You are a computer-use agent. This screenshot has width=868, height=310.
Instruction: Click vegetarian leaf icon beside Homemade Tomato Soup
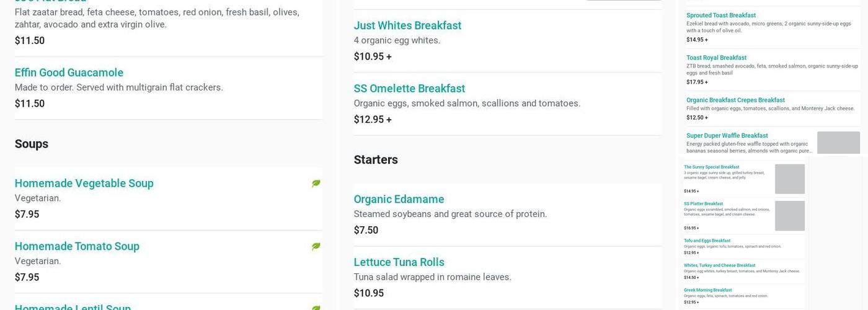coord(316,247)
